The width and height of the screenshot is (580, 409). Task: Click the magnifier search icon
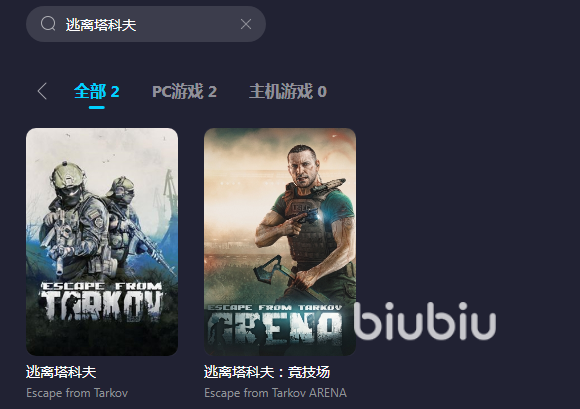[48, 24]
